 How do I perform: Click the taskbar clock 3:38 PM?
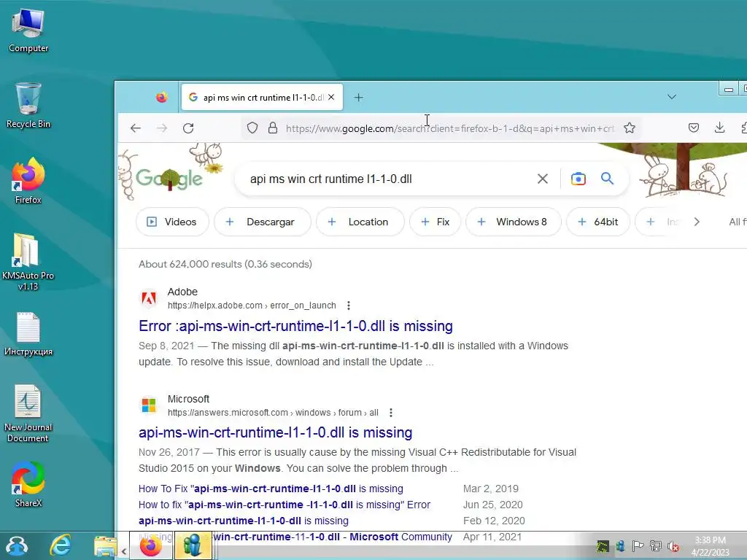point(710,545)
